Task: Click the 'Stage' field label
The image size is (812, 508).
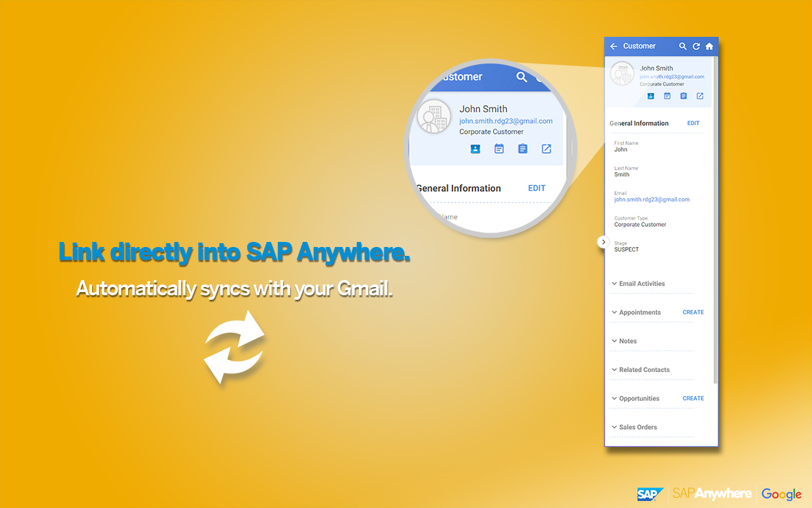Action: (x=620, y=243)
